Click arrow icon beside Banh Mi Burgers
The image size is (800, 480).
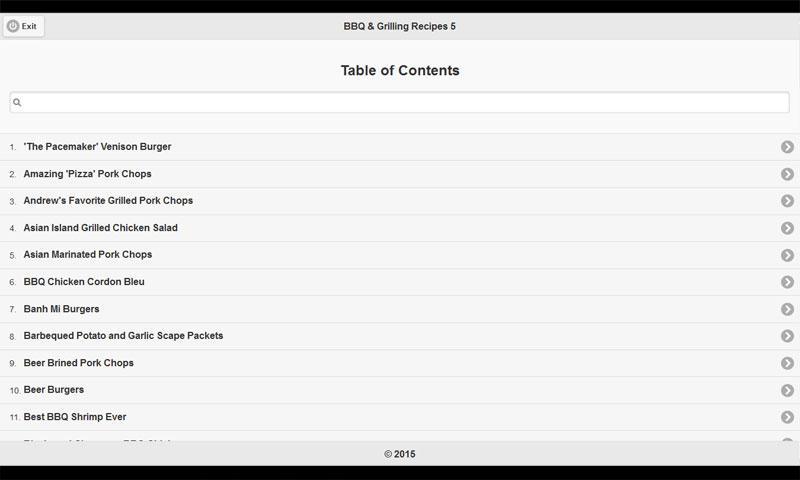tap(787, 309)
